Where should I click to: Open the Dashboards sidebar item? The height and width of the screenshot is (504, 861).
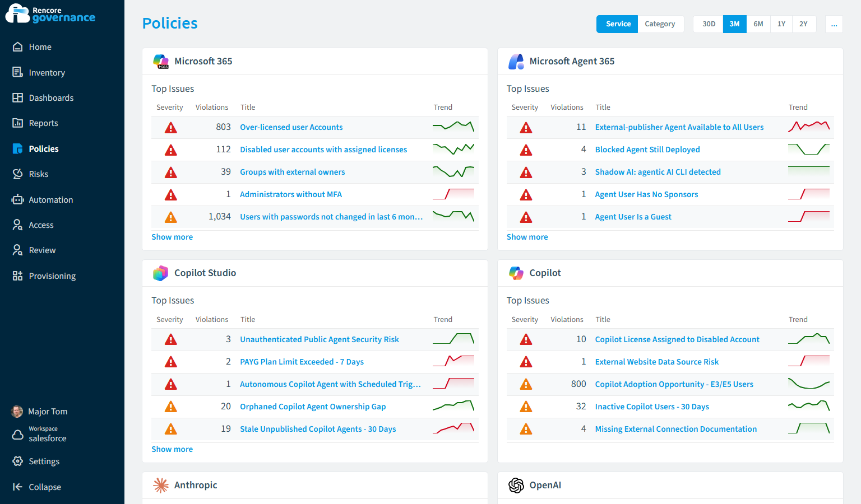pyautogui.click(x=51, y=98)
